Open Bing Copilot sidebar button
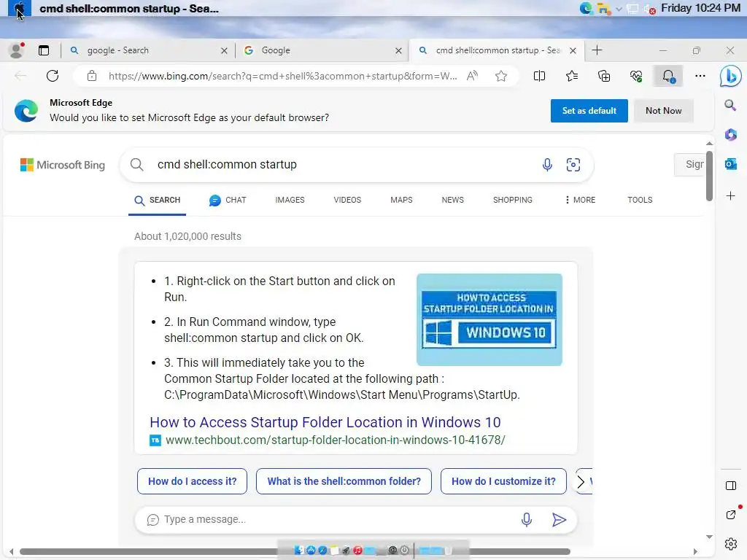 [731, 76]
